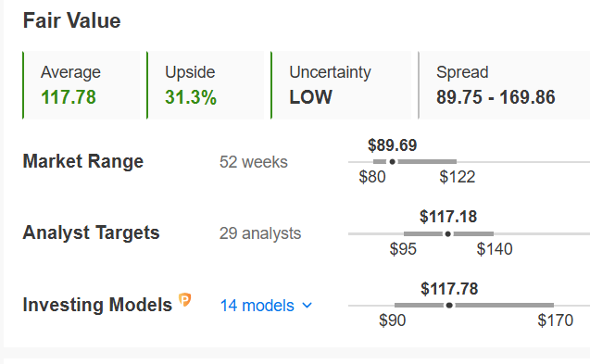The height and width of the screenshot is (364, 590).
Task: Click the $117.18 analyst target value
Action: coord(448,217)
